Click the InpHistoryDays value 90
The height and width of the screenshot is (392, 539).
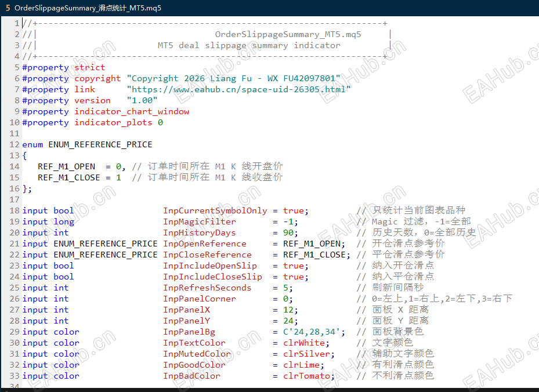coord(288,233)
